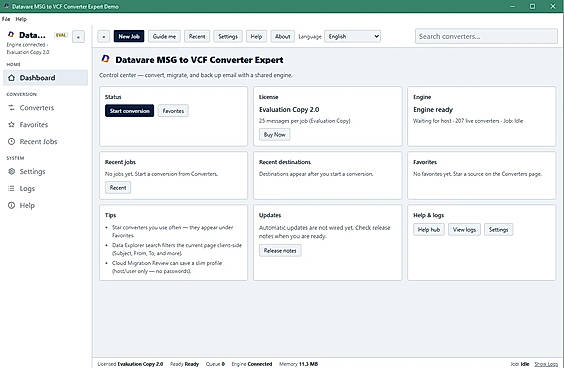The width and height of the screenshot is (564, 368).
Task: Click Settings button in Help & logs card
Action: click(498, 230)
